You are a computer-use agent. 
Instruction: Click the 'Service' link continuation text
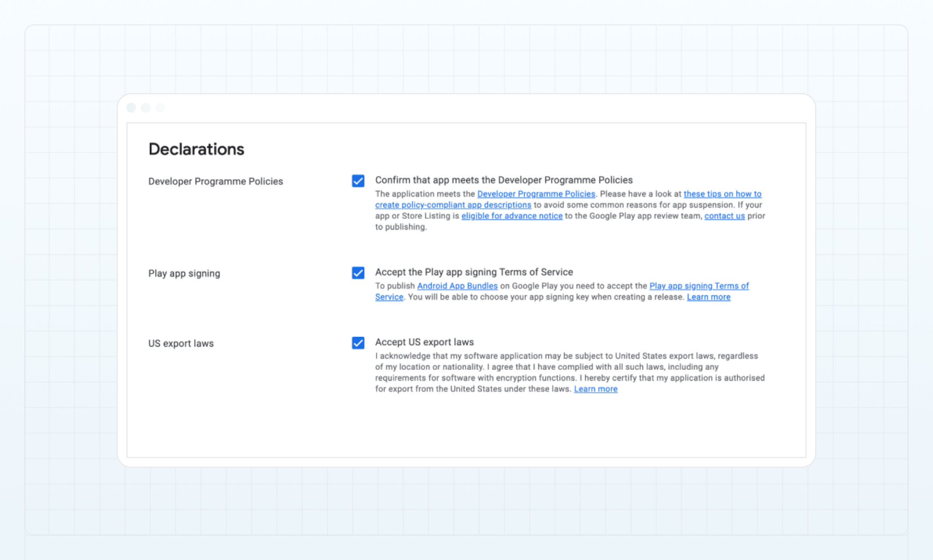click(389, 297)
